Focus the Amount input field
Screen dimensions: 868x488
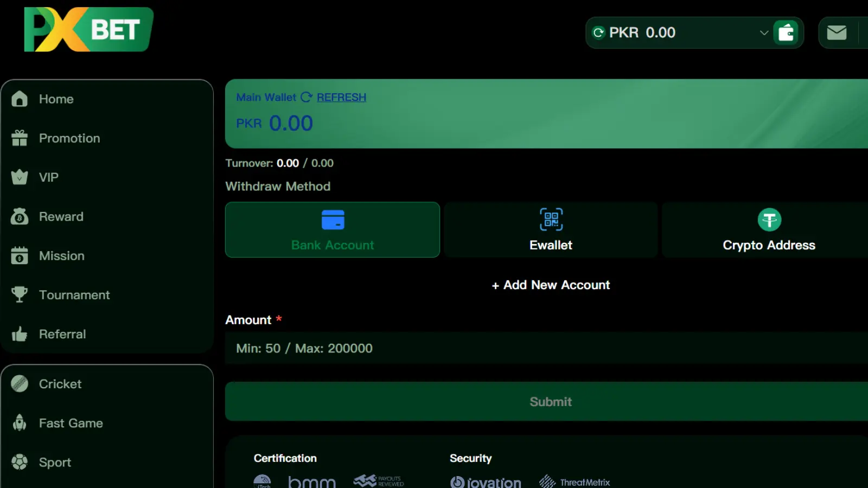(547, 348)
